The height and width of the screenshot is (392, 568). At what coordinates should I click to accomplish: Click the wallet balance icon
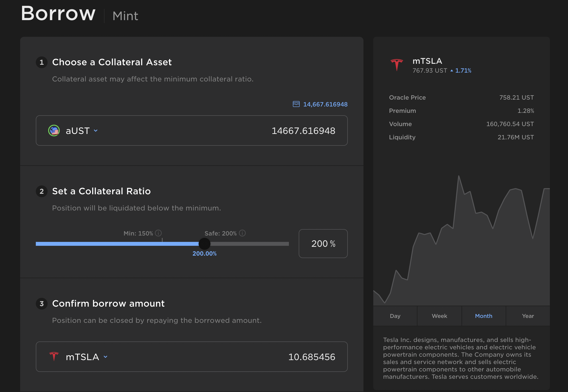point(296,104)
